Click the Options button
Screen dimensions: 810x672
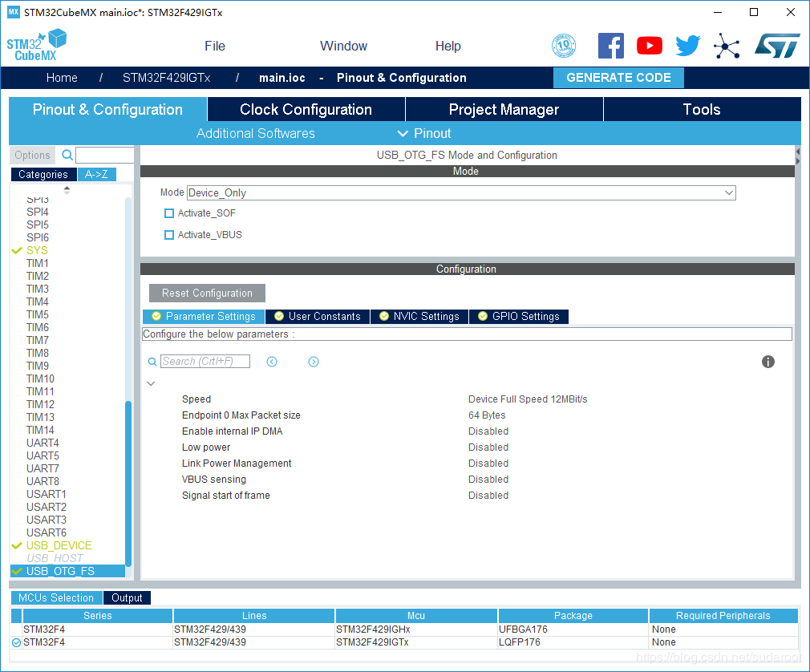pos(32,155)
